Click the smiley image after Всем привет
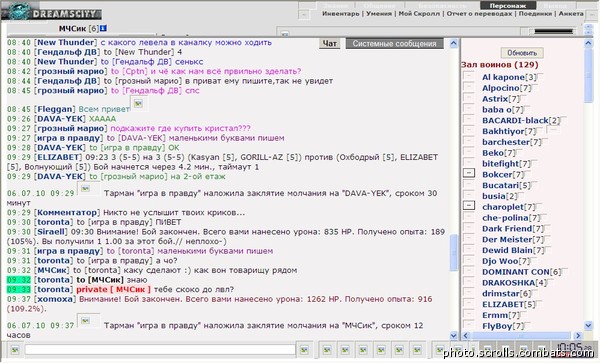The height and width of the screenshot is (363, 600). pos(138,103)
